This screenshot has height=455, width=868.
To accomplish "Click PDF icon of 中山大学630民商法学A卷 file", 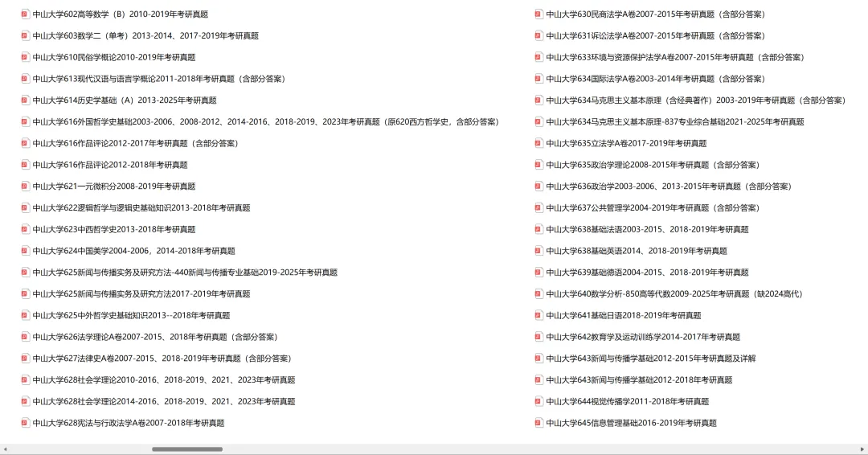I will pyautogui.click(x=538, y=14).
